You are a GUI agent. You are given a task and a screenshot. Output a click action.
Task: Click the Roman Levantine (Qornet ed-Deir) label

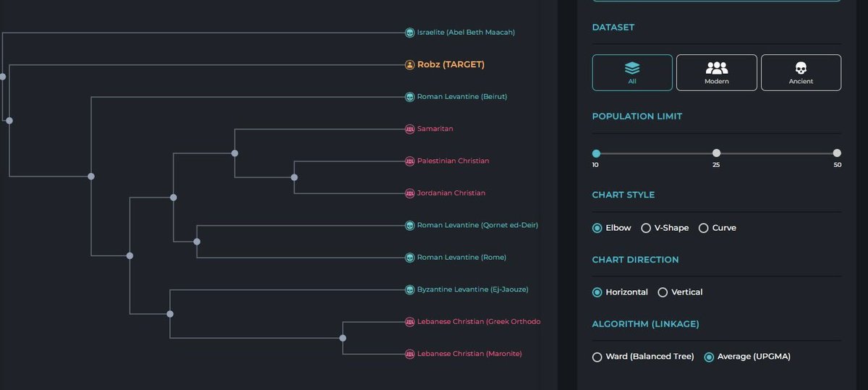point(477,225)
